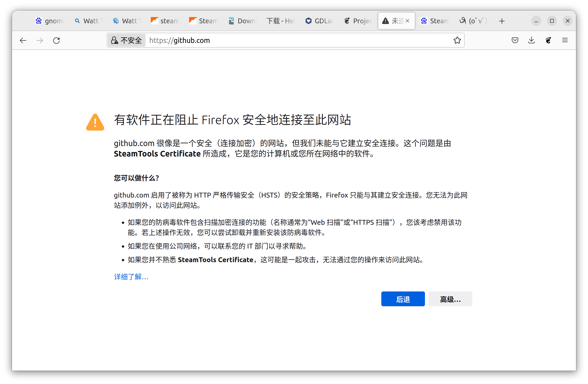Open a new tab with the plus icon
The height and width of the screenshot is (384, 588).
(502, 21)
